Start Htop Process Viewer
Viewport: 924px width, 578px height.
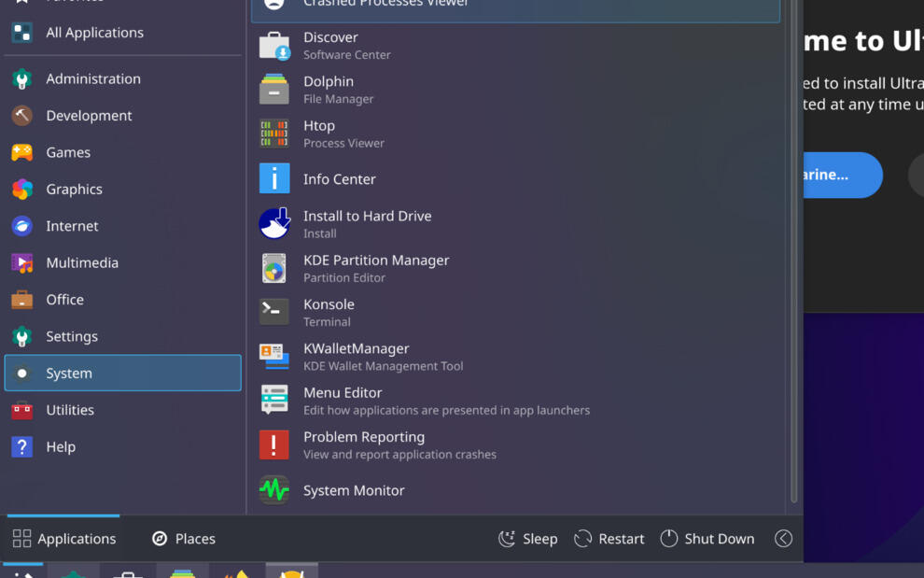[x=515, y=134]
